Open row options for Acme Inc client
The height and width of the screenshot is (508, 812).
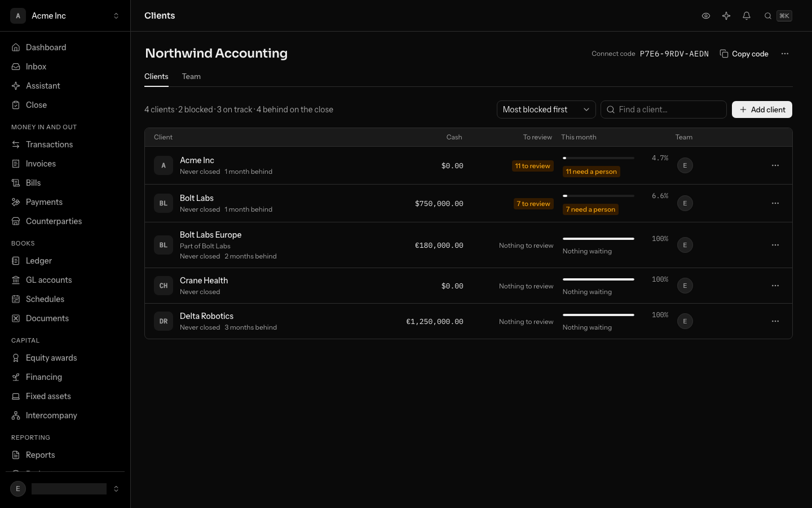click(775, 165)
